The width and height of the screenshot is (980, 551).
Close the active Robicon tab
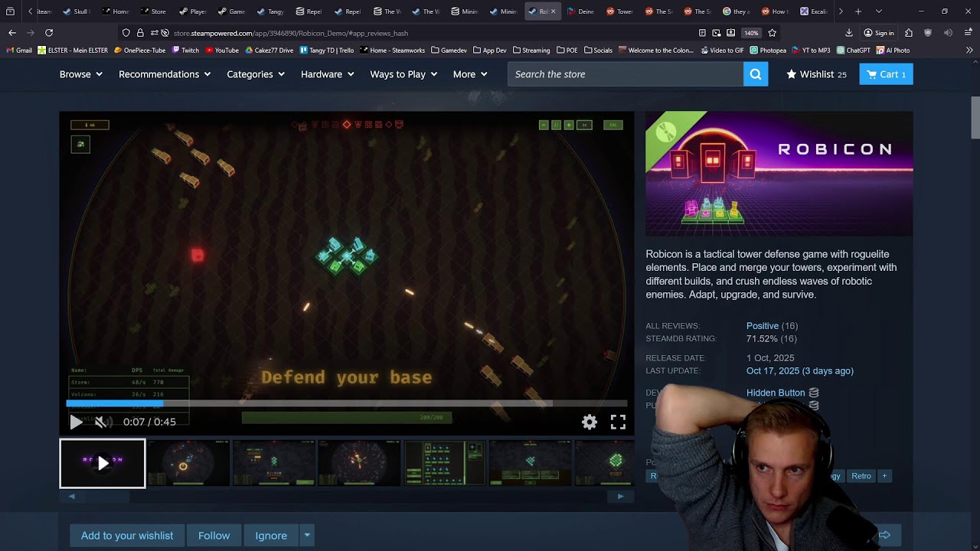click(x=553, y=11)
